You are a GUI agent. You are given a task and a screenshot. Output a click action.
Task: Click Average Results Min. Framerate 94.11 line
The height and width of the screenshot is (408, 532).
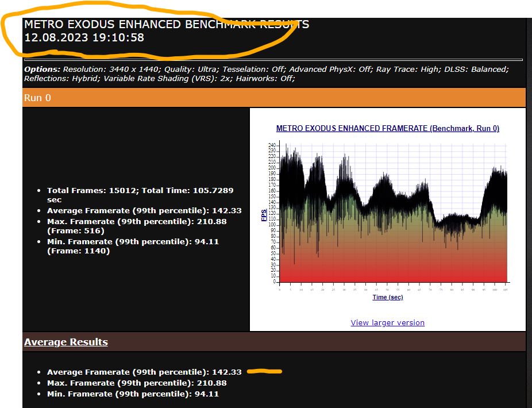133,394
